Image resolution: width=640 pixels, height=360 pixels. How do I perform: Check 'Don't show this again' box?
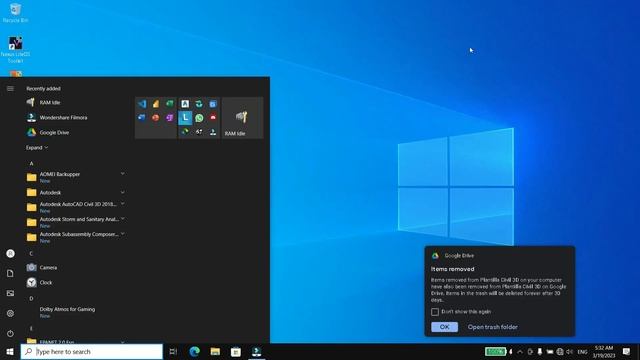coord(435,312)
